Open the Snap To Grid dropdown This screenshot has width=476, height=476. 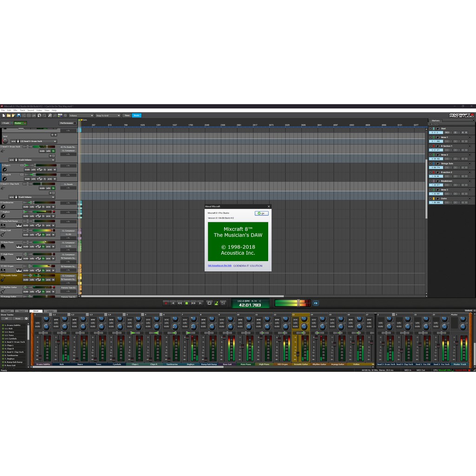(x=107, y=115)
